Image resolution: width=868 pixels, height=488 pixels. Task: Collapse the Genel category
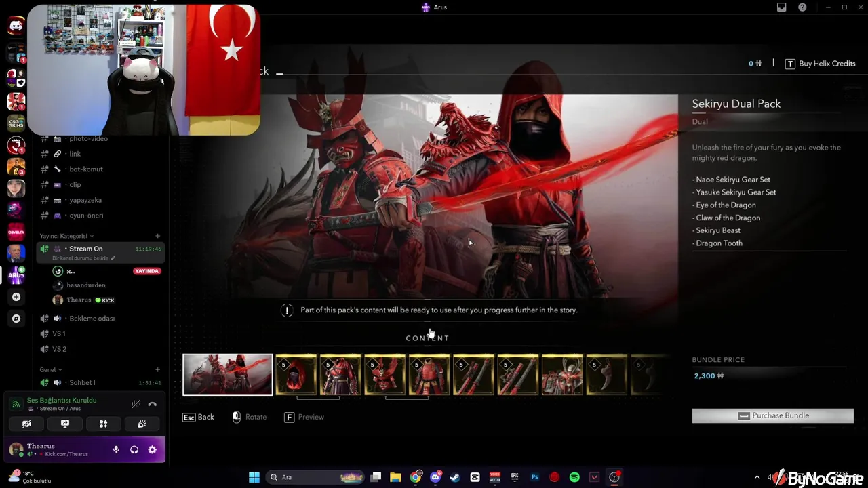50,369
